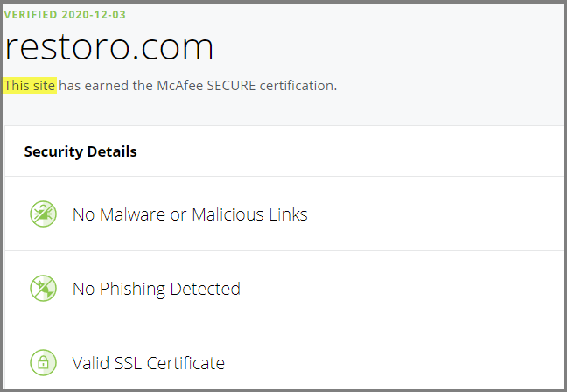Click the "McAfee SECURE" words
567x392 pixels.
click(206, 86)
